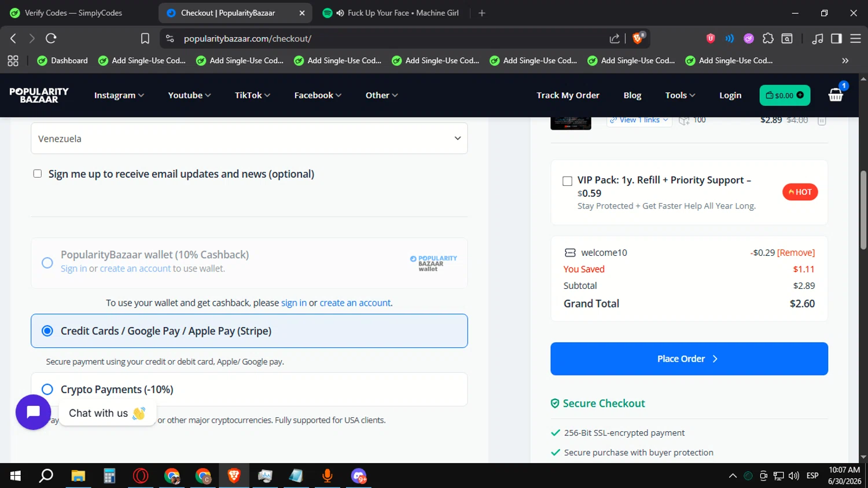View site information icon in the address bar

click(170, 39)
